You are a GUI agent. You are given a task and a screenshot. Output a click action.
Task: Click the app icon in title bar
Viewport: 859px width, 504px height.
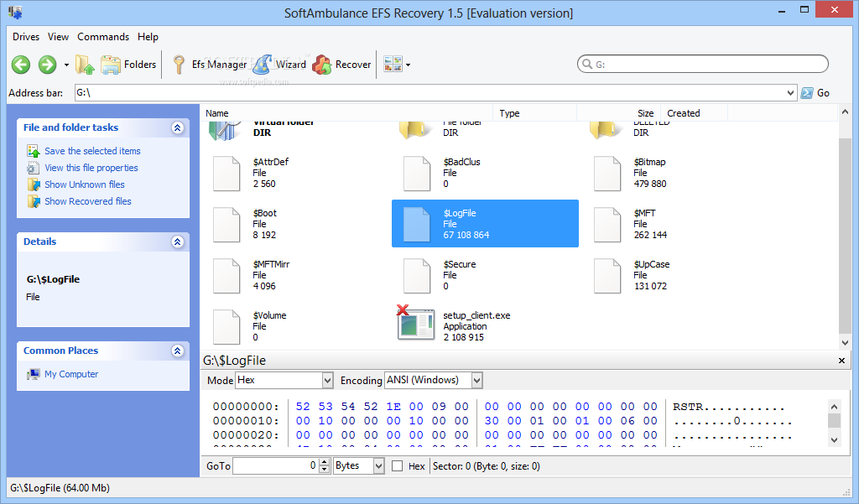tap(15, 12)
